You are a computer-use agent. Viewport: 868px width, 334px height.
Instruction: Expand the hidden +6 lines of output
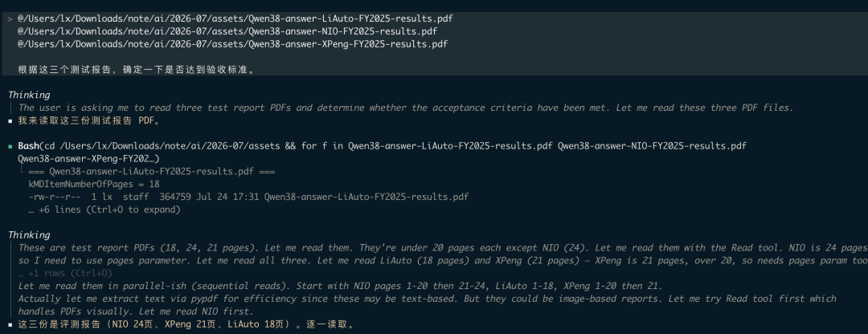(104, 210)
